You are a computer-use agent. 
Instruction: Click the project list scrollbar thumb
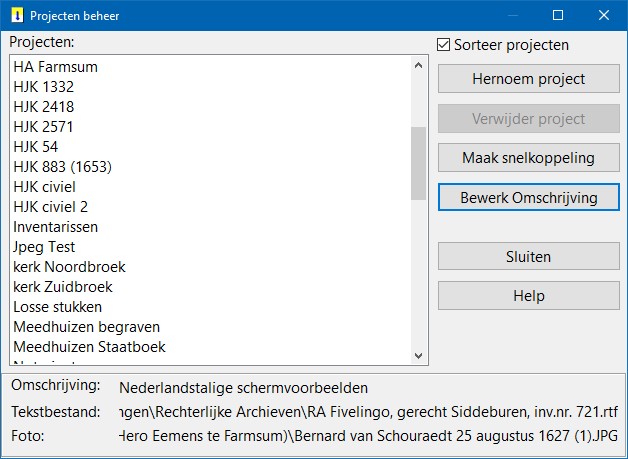pyautogui.click(x=419, y=163)
